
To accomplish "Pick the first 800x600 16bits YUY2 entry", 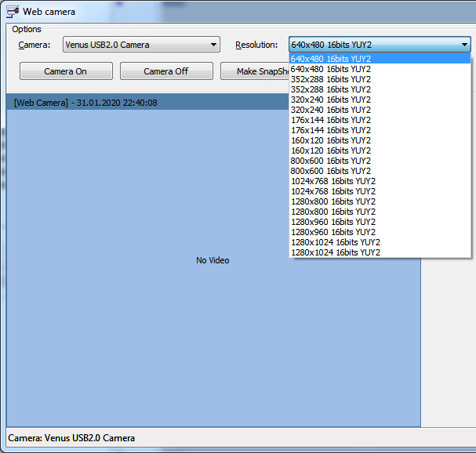I will [x=331, y=161].
